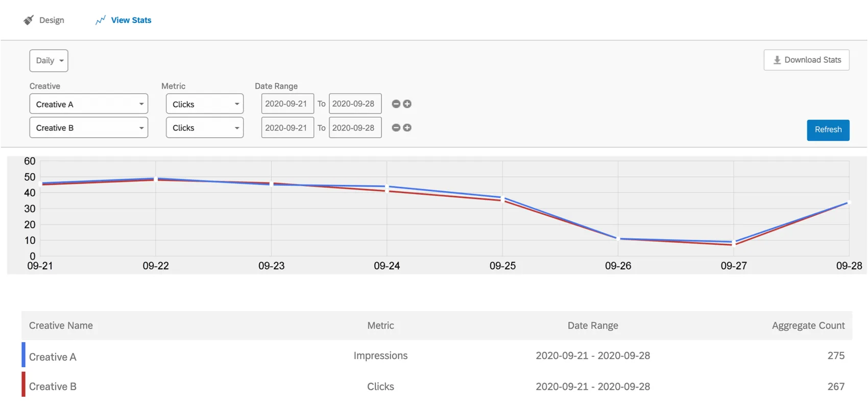The width and height of the screenshot is (868, 409).
Task: Click the minus icon on Creative B's date row
Action: coord(396,127)
